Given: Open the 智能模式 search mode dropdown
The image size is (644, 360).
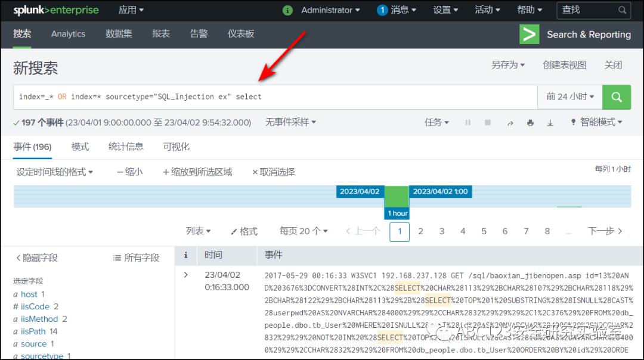Looking at the screenshot, I should 596,122.
